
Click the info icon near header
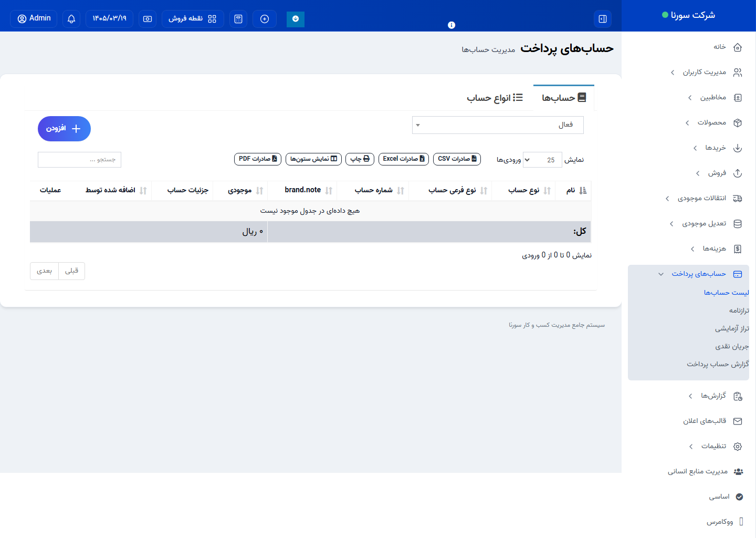tap(451, 25)
